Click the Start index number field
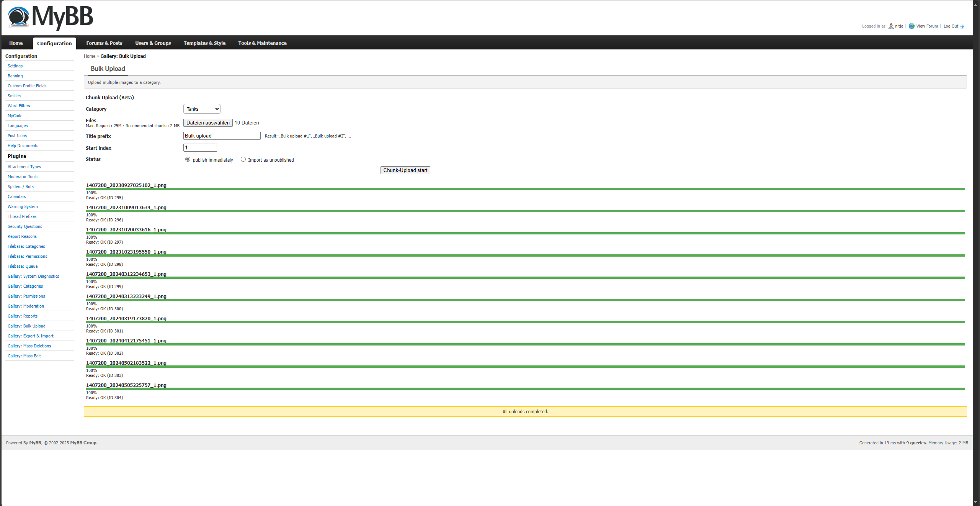 200,148
